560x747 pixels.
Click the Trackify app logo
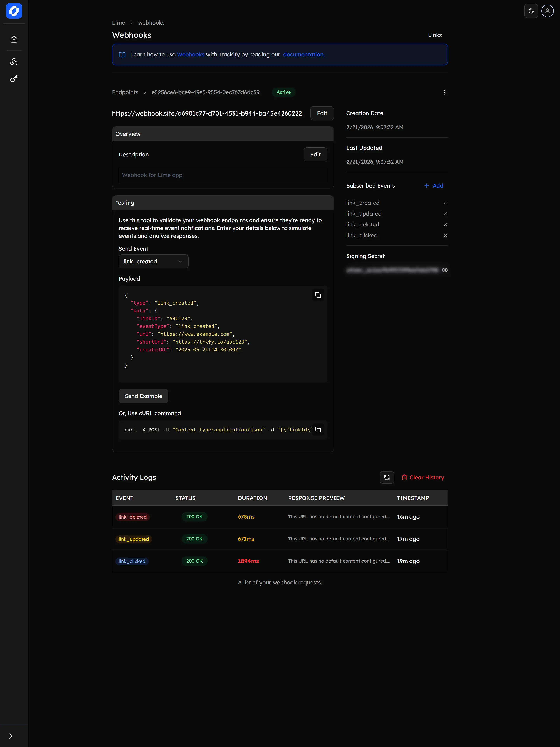13,11
